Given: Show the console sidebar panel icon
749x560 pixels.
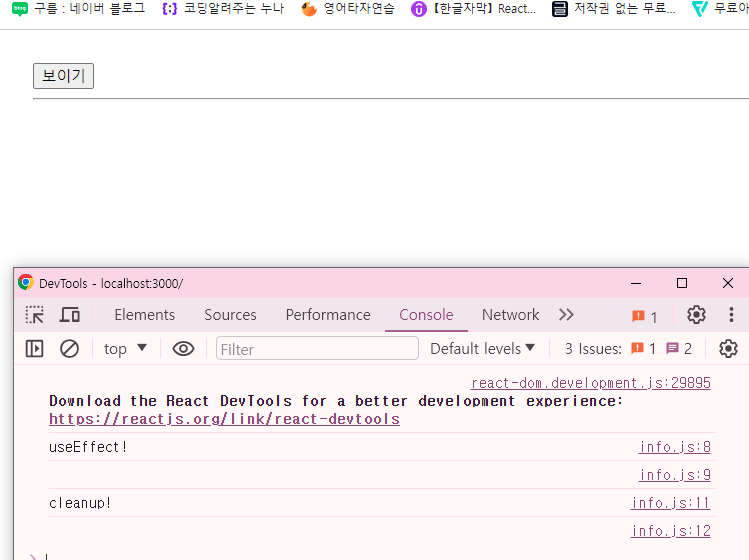Looking at the screenshot, I should click(x=34, y=349).
